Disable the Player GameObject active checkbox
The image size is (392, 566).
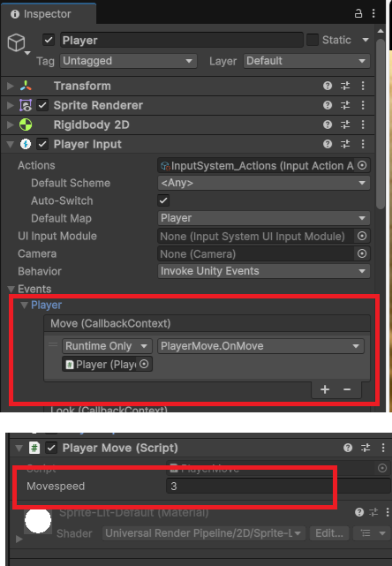pyautogui.click(x=49, y=40)
